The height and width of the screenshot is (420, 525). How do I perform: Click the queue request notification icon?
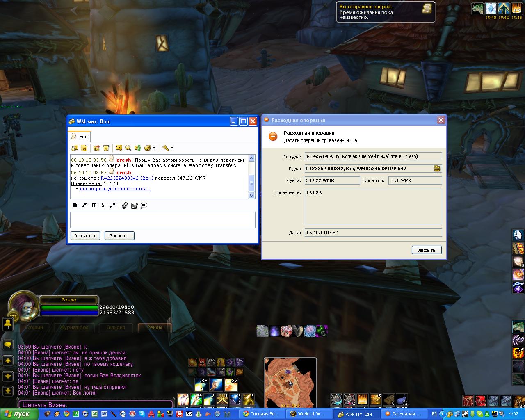point(427,9)
